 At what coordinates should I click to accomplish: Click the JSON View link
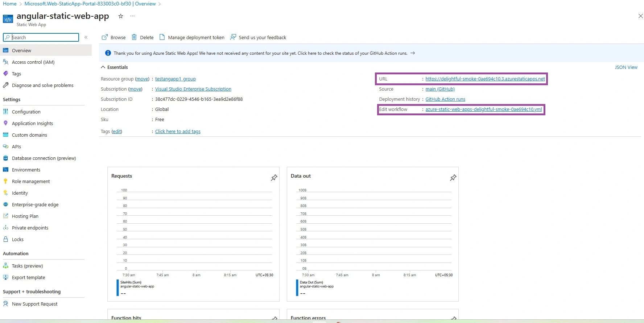click(626, 67)
